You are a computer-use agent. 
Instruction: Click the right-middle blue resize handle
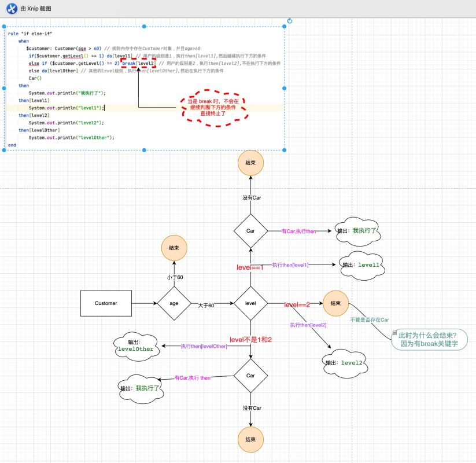pos(285,88)
